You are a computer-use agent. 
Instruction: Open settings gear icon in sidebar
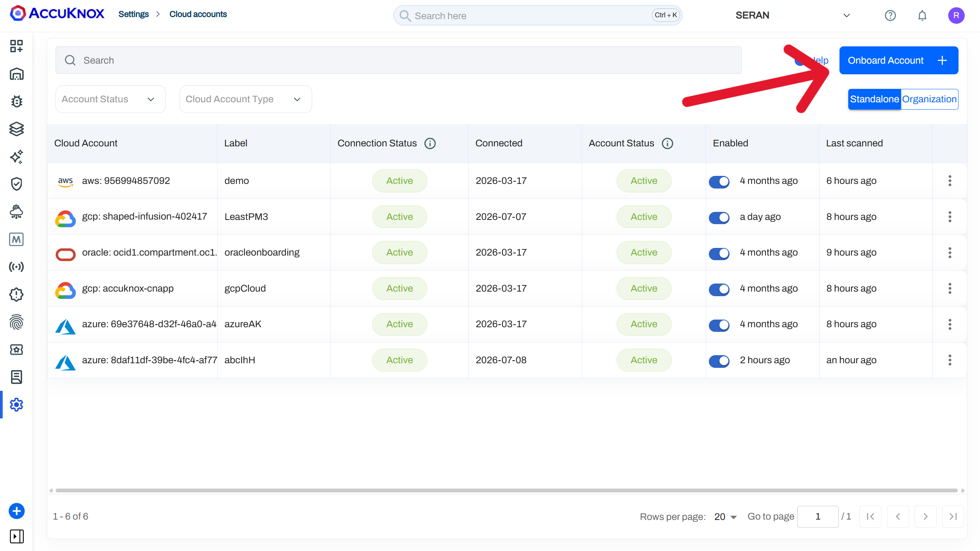pos(16,405)
